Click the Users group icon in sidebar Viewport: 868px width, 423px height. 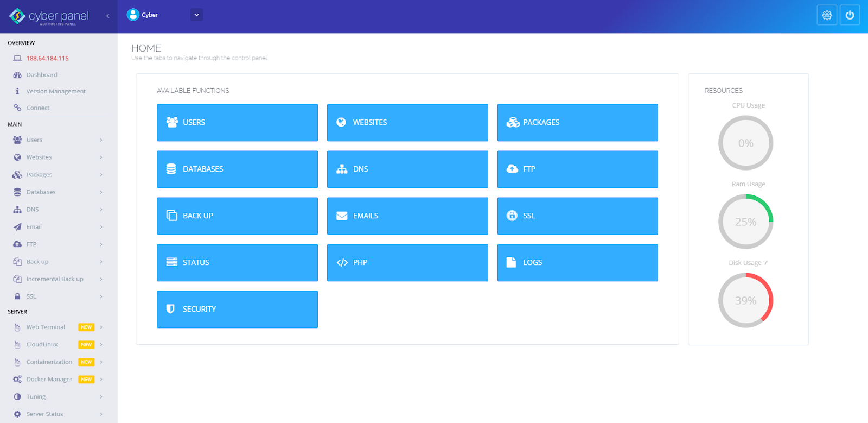tap(17, 140)
